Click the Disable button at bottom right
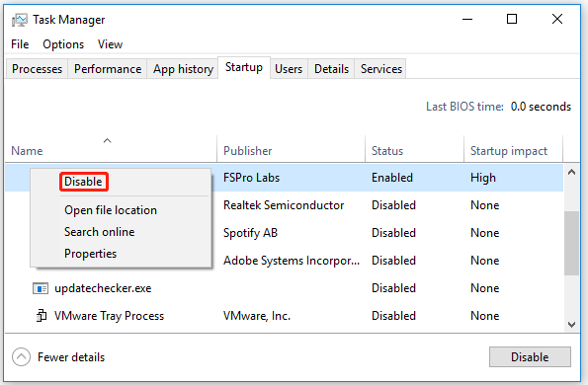This screenshot has width=588, height=385. coord(530,357)
